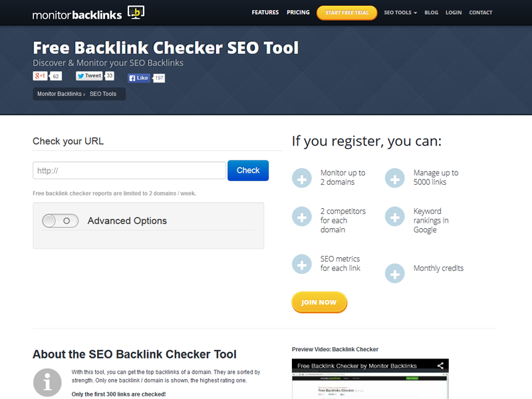The image size is (532, 399).
Task: Click 'Preview Video: Backlink Checker' label
Action: (x=335, y=350)
